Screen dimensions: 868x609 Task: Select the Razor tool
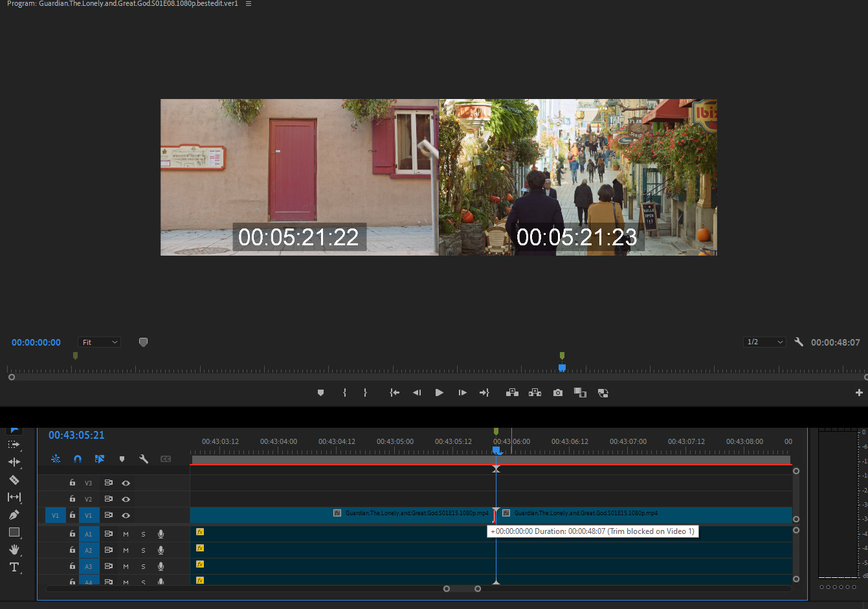[x=14, y=480]
